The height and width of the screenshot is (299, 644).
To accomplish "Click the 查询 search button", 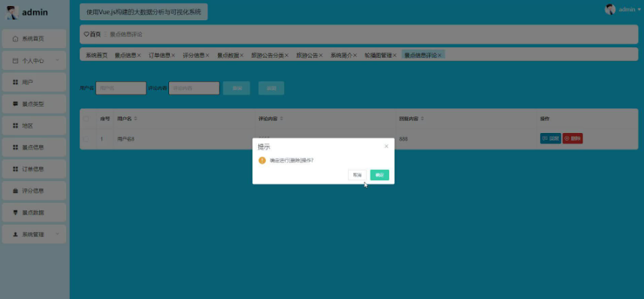I will pyautogui.click(x=237, y=88).
